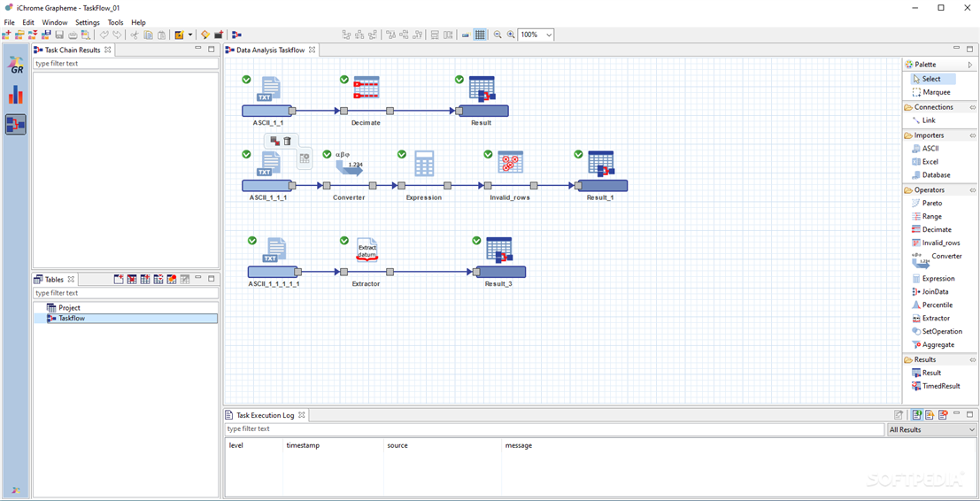Pick the JoinData operator from the Palette
The width and height of the screenshot is (980, 501).
(x=930, y=292)
